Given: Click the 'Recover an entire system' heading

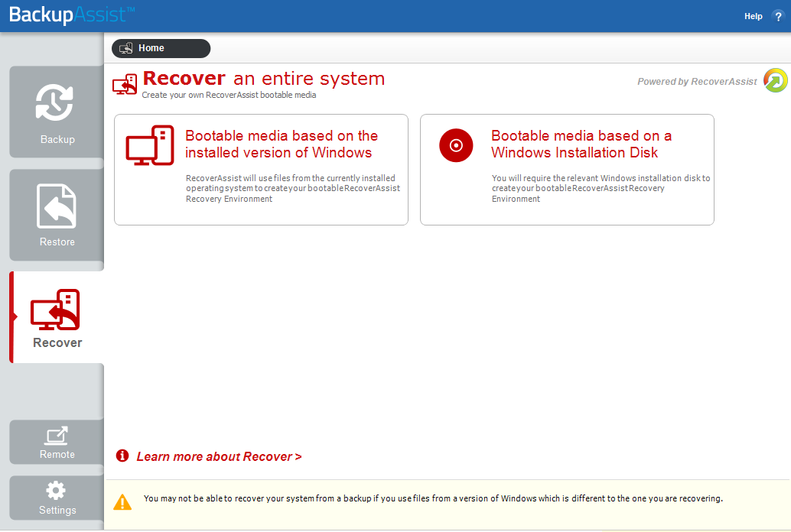Looking at the screenshot, I should click(264, 79).
